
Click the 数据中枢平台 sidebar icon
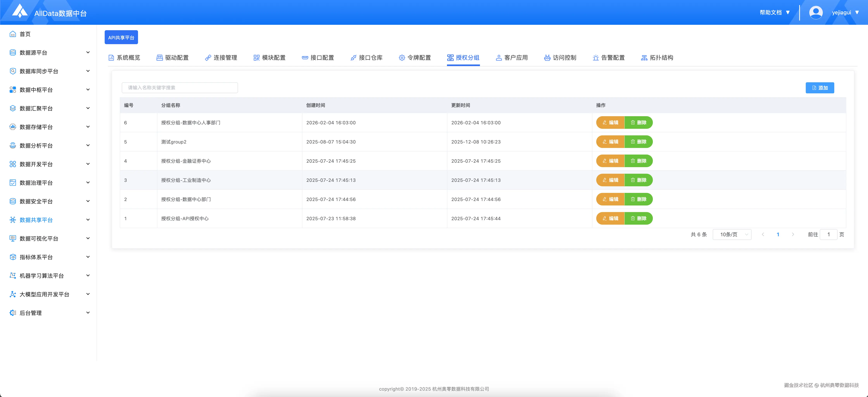tap(13, 90)
